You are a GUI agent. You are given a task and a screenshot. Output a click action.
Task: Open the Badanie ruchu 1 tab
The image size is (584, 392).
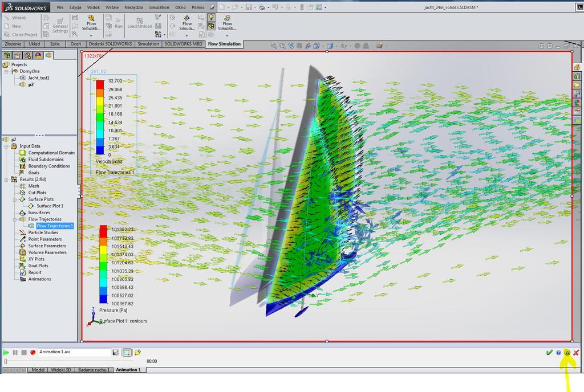point(94,370)
